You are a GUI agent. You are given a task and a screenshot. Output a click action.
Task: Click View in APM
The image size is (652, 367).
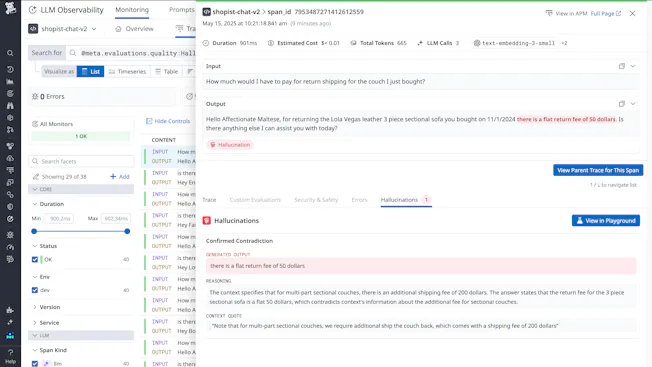pyautogui.click(x=566, y=14)
